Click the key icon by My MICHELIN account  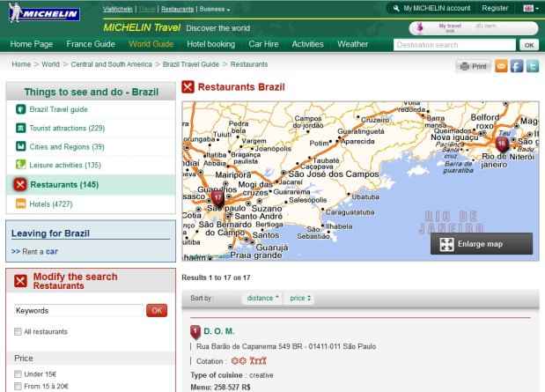coord(396,8)
